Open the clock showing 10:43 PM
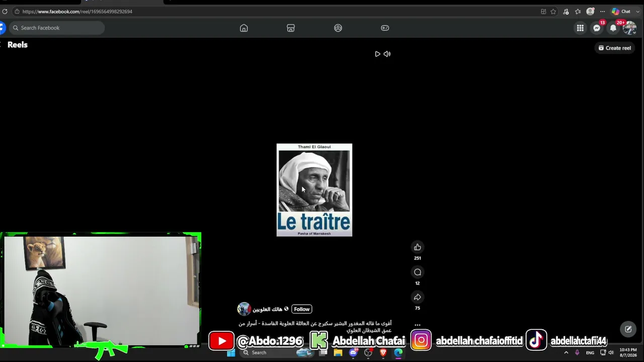The width and height of the screenshot is (644, 362). coord(628,352)
